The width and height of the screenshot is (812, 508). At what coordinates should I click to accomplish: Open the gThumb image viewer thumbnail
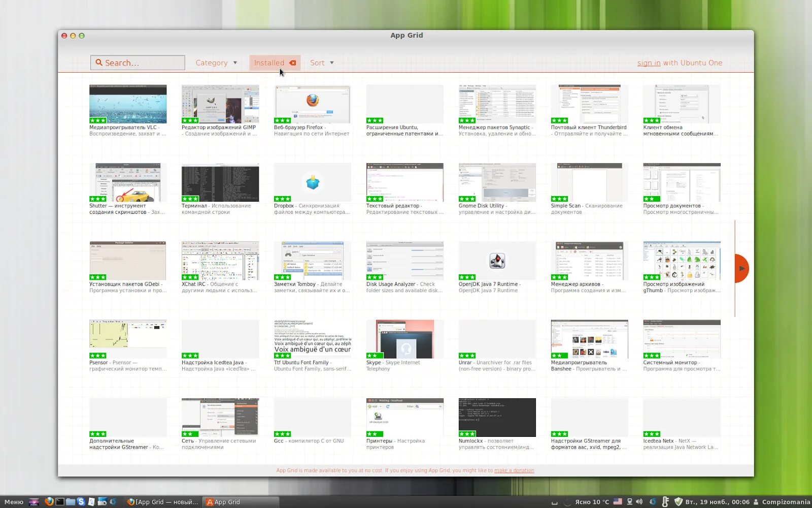(x=682, y=261)
